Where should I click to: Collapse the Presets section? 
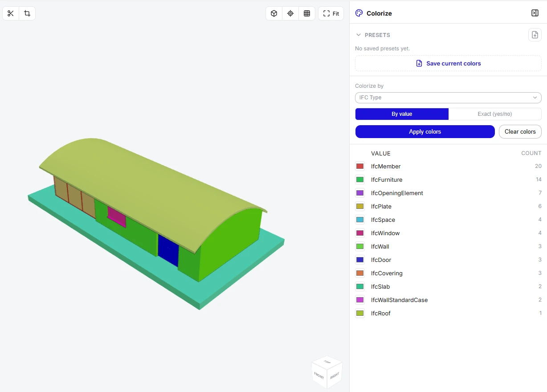(x=359, y=35)
